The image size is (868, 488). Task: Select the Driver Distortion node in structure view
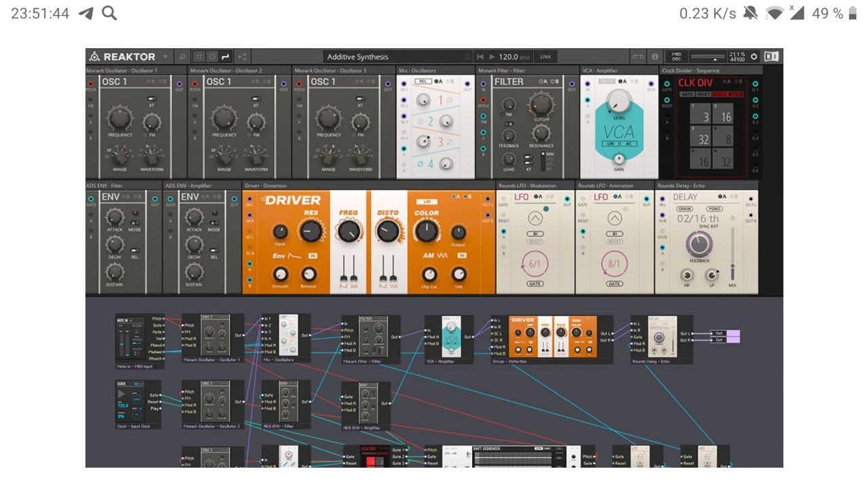[x=553, y=339]
